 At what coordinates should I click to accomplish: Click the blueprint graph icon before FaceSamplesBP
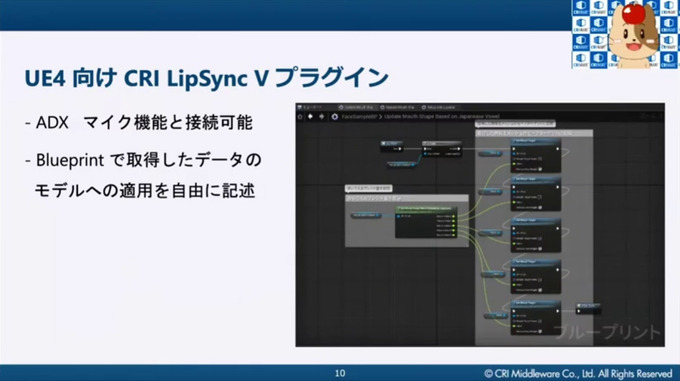pyautogui.click(x=335, y=116)
